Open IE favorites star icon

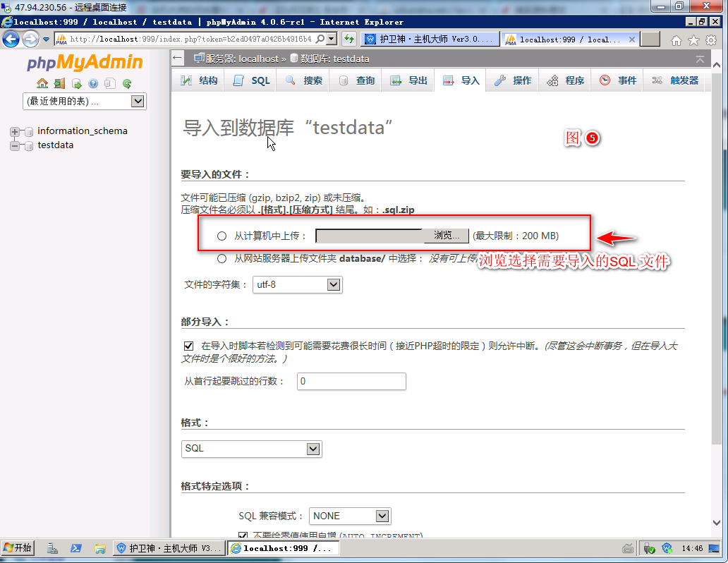point(693,40)
